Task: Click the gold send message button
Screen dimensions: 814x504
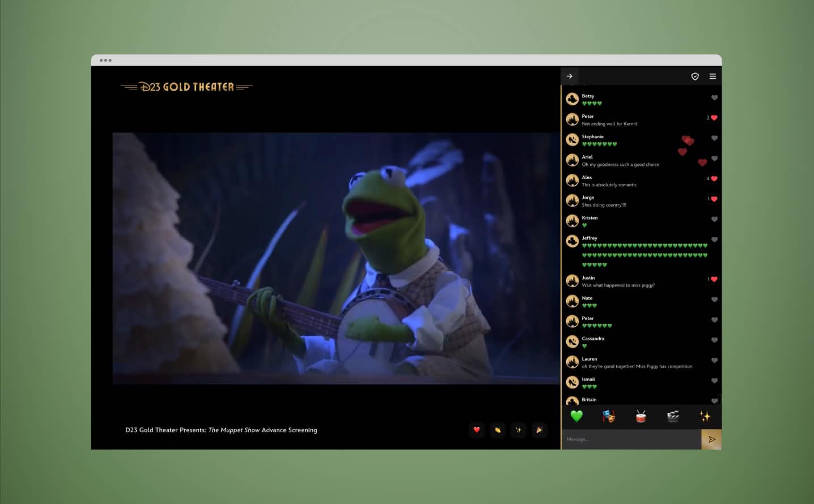Action: (x=711, y=439)
